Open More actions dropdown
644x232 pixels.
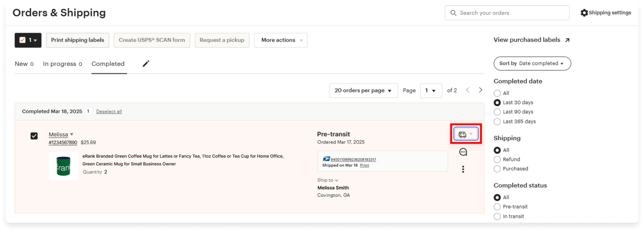(x=280, y=40)
